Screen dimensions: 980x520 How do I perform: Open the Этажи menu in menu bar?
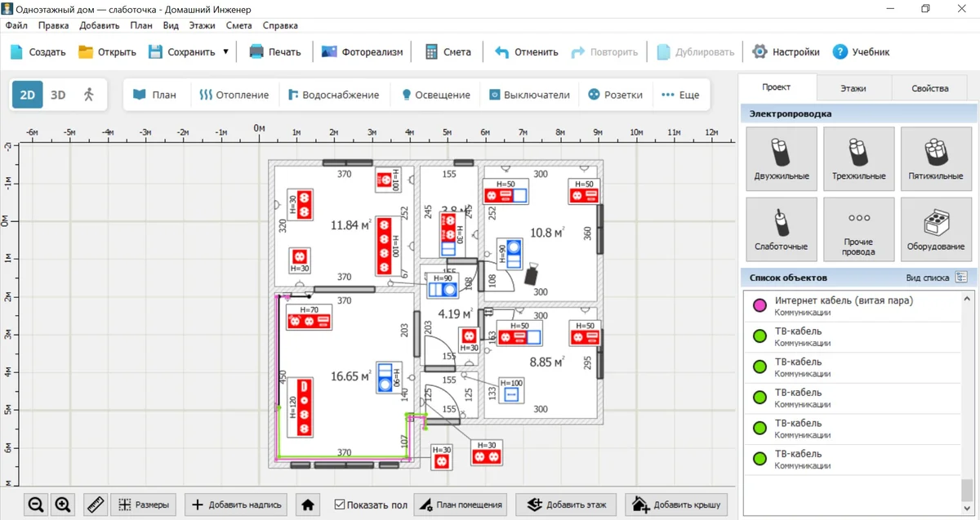tap(202, 25)
